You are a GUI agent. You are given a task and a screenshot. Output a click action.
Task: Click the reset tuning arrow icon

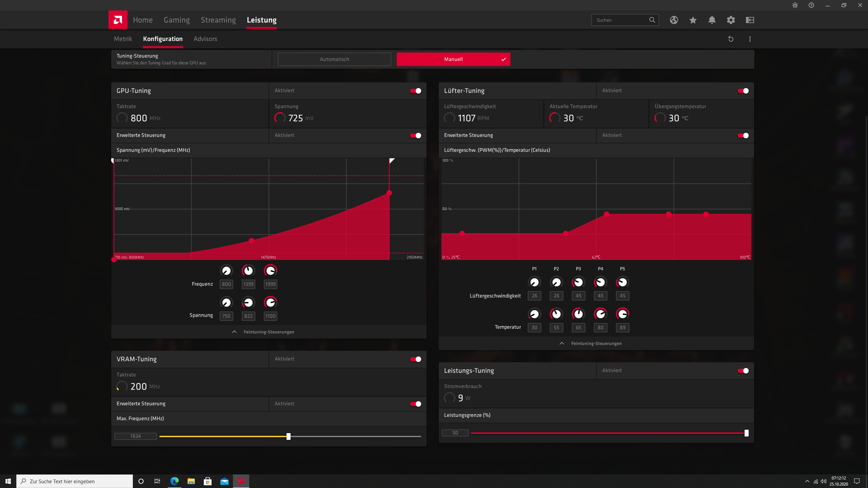point(731,39)
